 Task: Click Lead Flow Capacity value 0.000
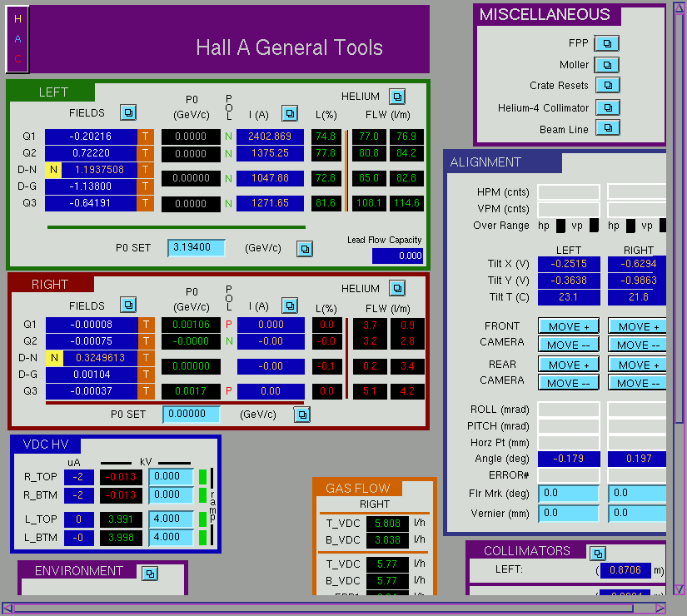(397, 256)
